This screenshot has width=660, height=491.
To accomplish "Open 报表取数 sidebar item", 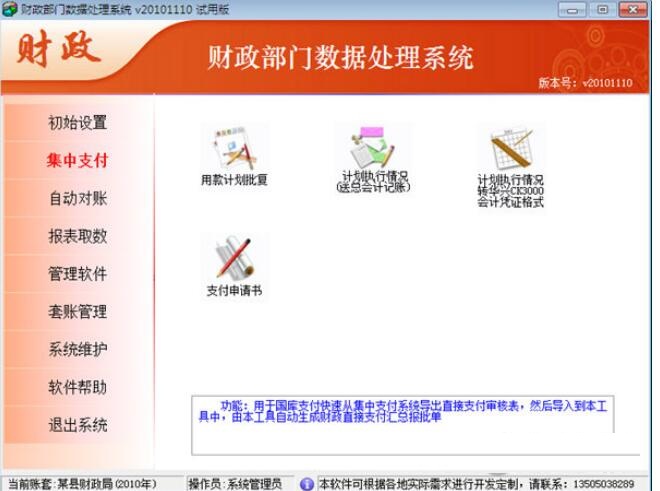I will tap(77, 236).
